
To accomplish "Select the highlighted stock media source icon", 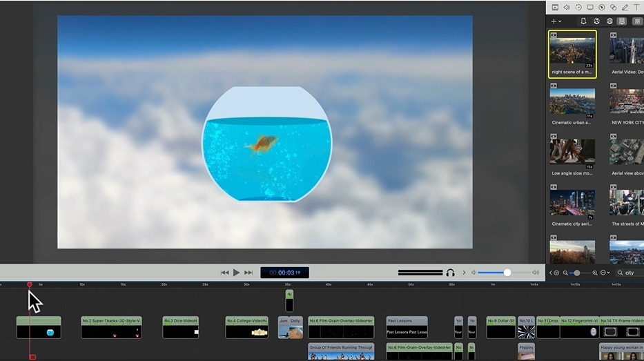I will (622, 21).
